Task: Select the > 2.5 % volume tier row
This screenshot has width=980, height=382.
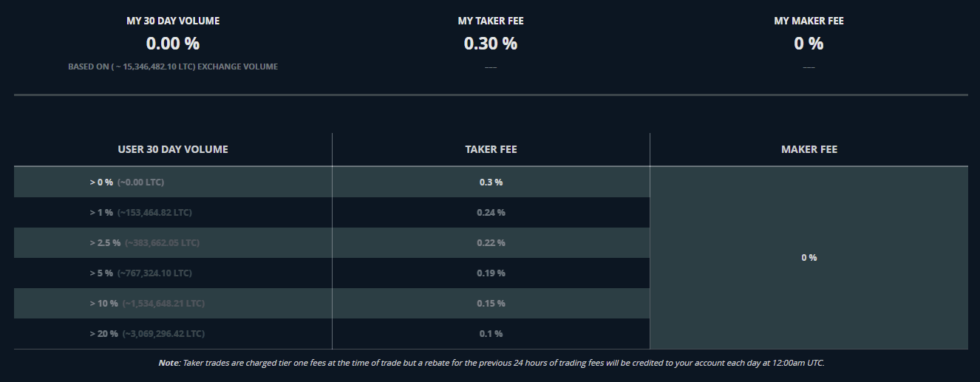Action: (332, 243)
